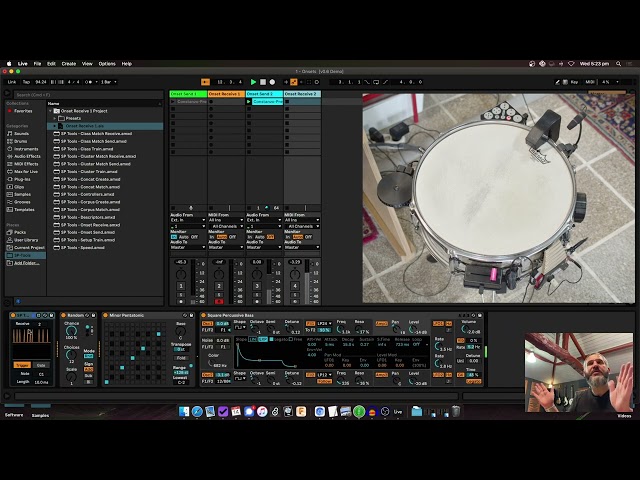Select Clips category in browser
This screenshot has height=480, width=640.
tap(19, 187)
